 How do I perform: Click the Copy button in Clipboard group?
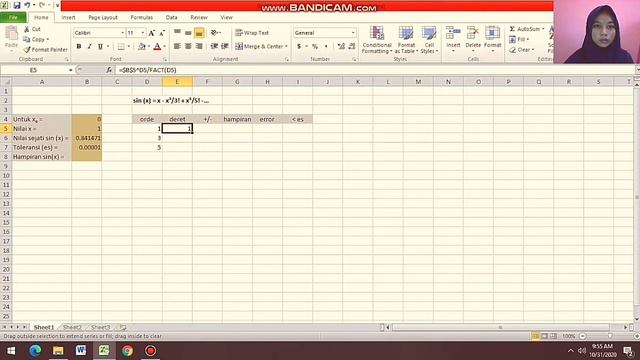click(36, 40)
